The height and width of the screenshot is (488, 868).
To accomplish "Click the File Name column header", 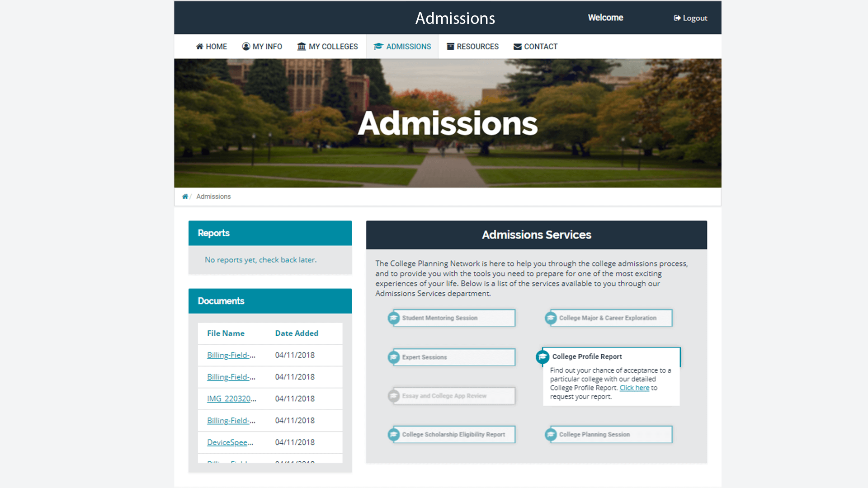I will [x=226, y=333].
